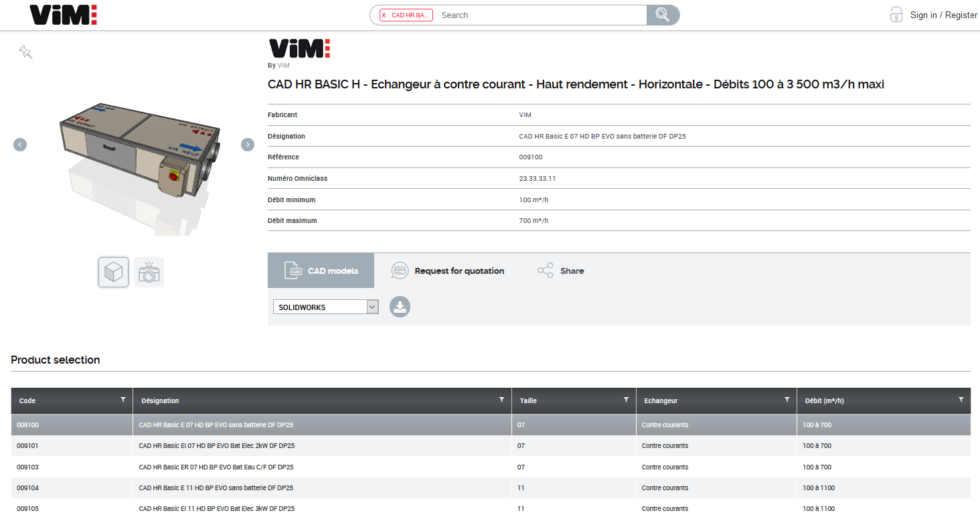The image size is (980, 519).
Task: Open the Request for quotation tab
Action: 447,271
